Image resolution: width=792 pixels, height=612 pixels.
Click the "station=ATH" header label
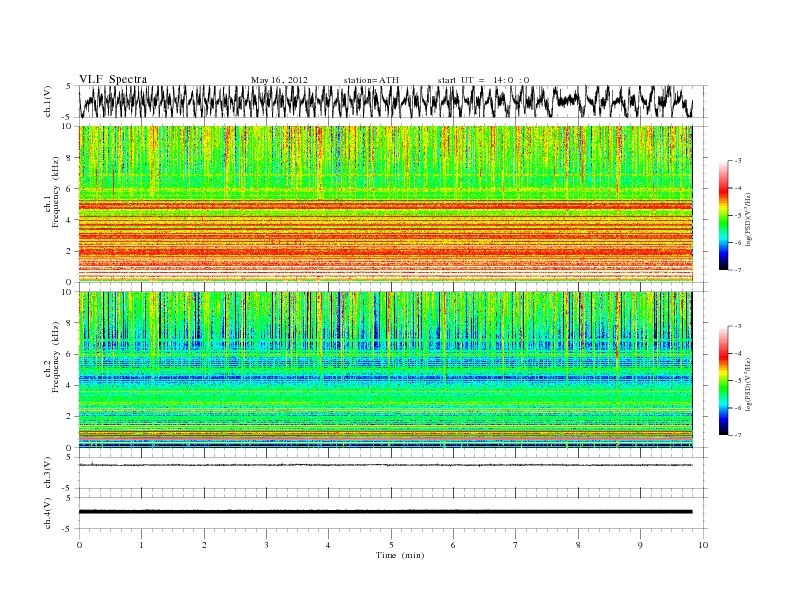(371, 80)
